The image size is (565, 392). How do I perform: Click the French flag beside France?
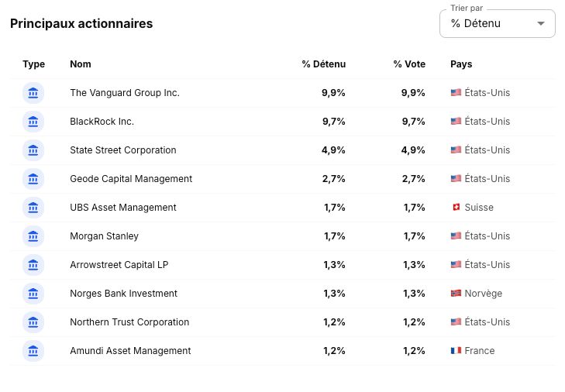456,351
